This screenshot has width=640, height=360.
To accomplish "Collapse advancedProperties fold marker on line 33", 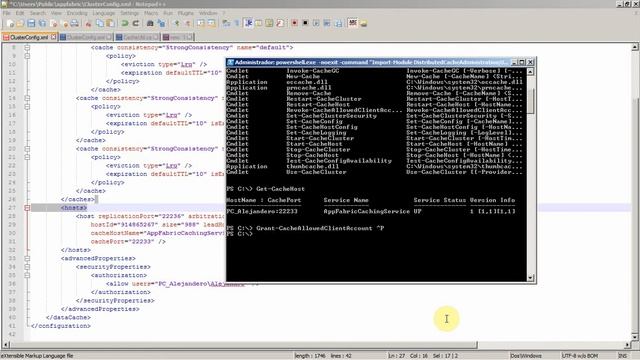I will 27,258.
